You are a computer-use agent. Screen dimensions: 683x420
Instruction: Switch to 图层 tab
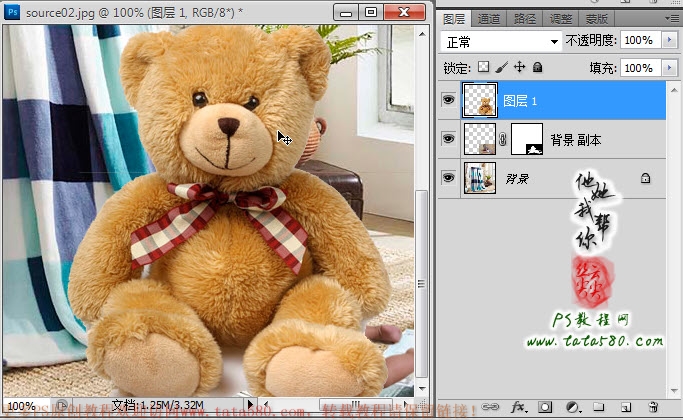[x=454, y=19]
